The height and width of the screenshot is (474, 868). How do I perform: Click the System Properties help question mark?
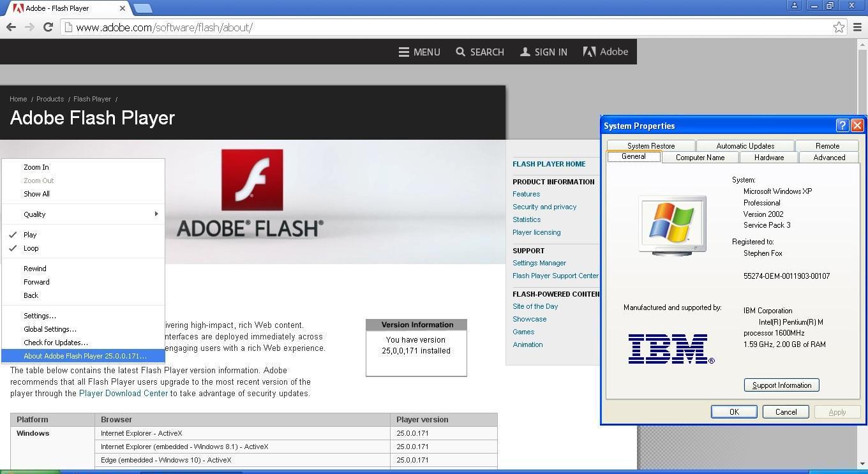pyautogui.click(x=842, y=126)
